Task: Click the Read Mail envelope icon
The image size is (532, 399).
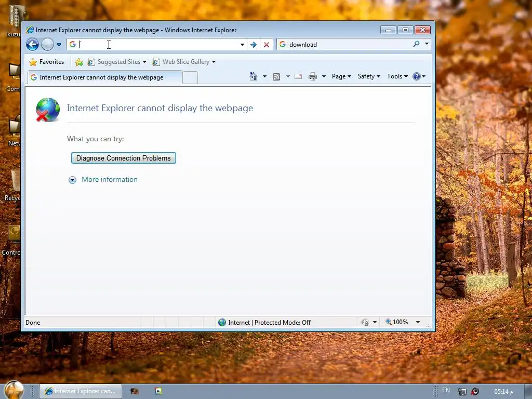Action: 298,76
